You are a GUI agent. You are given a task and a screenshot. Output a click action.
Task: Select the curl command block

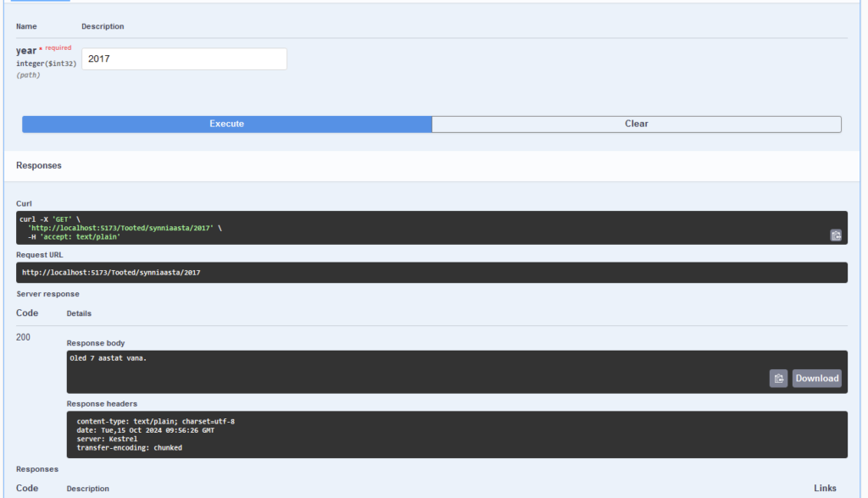431,228
